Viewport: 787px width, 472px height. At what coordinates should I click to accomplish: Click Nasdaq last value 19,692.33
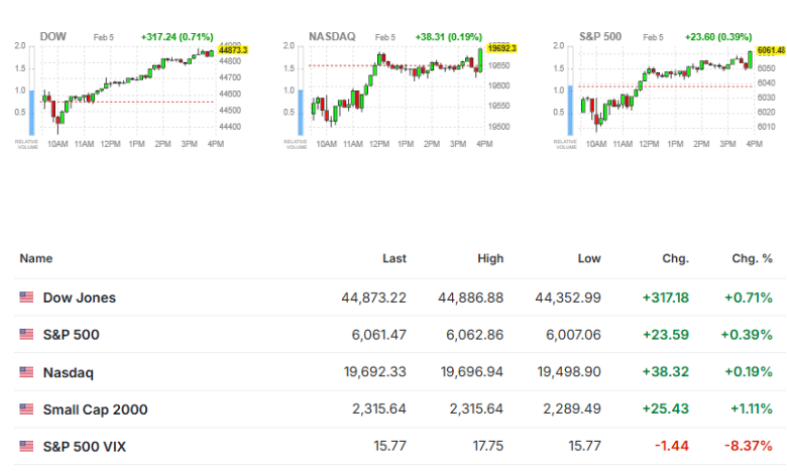tap(375, 372)
